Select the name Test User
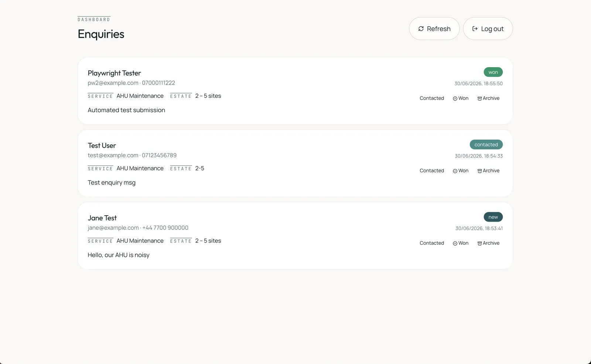591x364 pixels. pos(102,145)
